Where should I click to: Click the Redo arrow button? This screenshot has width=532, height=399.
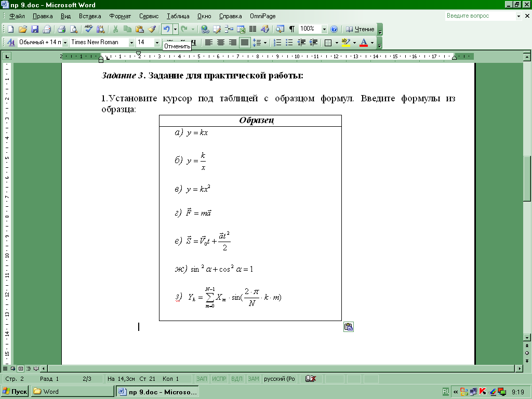(184, 29)
